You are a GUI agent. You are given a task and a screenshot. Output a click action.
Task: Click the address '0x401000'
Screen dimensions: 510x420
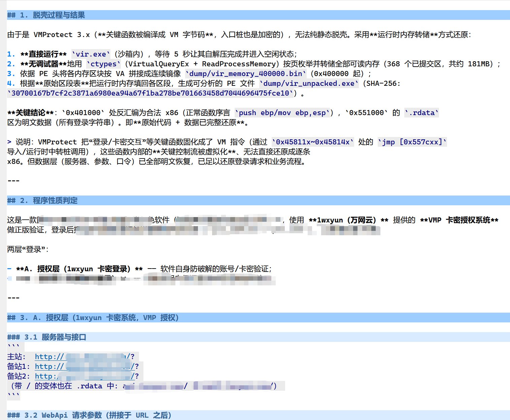[x=83, y=113]
